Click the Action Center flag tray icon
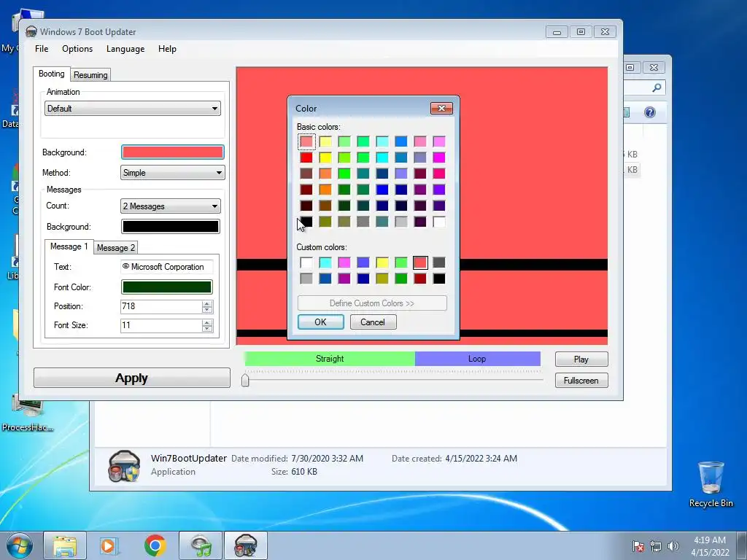Viewport: 747px width, 560px height. coord(638,546)
